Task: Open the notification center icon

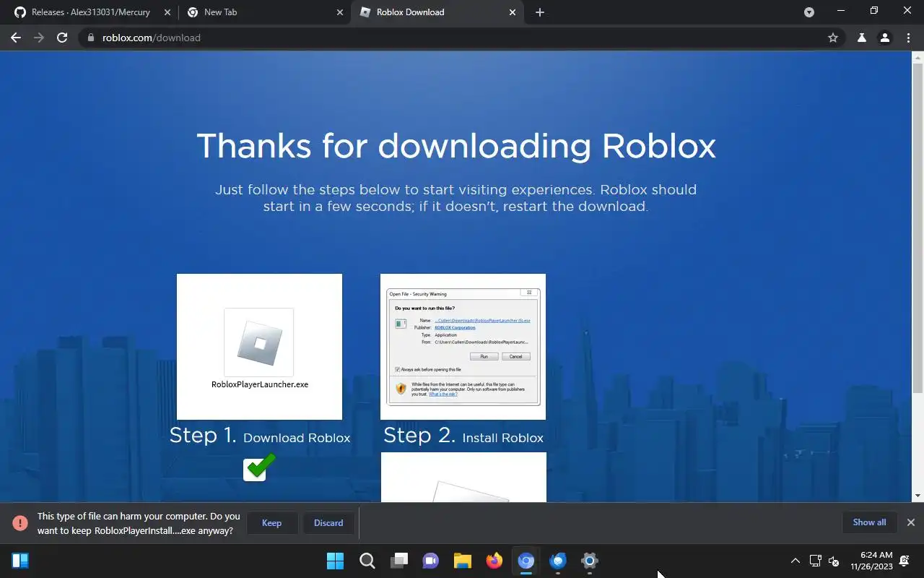Action: pos(905,561)
